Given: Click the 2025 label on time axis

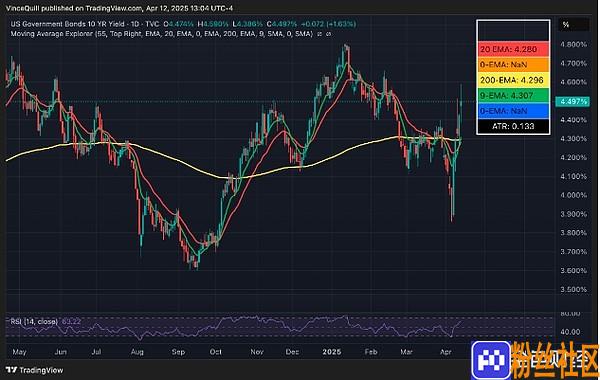Looking at the screenshot, I should coord(331,352).
